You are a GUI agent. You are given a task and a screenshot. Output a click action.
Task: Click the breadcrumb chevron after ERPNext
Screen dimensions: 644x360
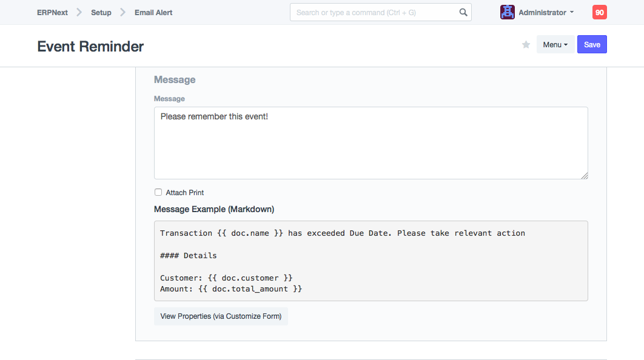(79, 12)
